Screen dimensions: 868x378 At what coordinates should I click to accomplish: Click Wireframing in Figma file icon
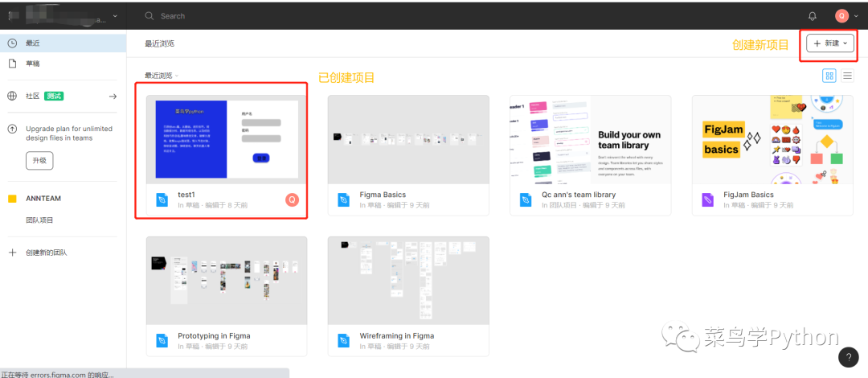(x=344, y=341)
